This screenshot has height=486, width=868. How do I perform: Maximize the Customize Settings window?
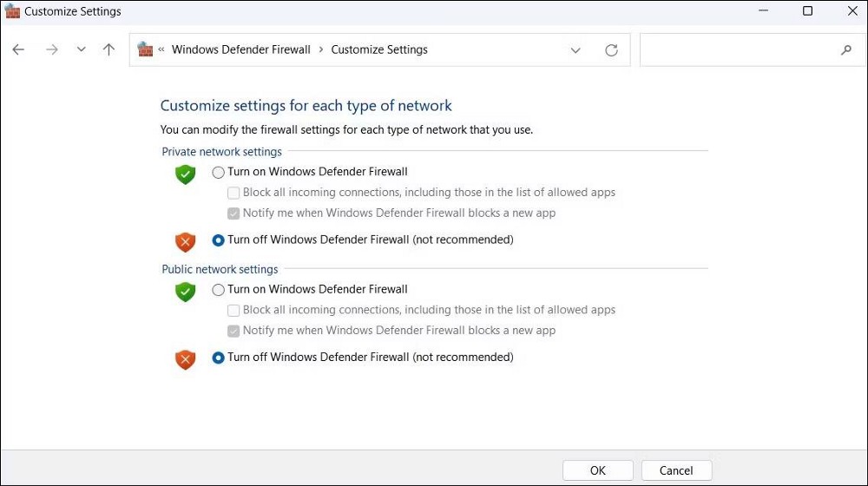click(807, 10)
